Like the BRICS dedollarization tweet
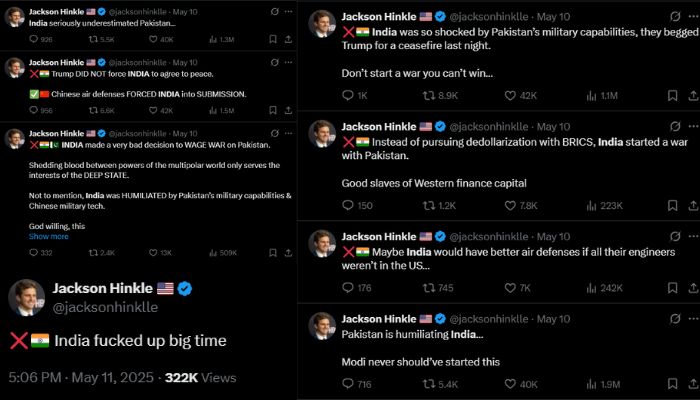 [519, 206]
